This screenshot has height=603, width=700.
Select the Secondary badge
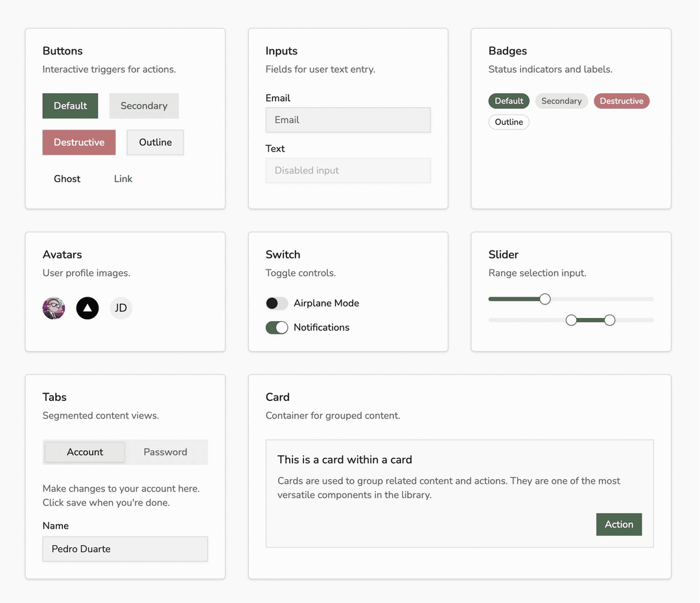pyautogui.click(x=561, y=100)
